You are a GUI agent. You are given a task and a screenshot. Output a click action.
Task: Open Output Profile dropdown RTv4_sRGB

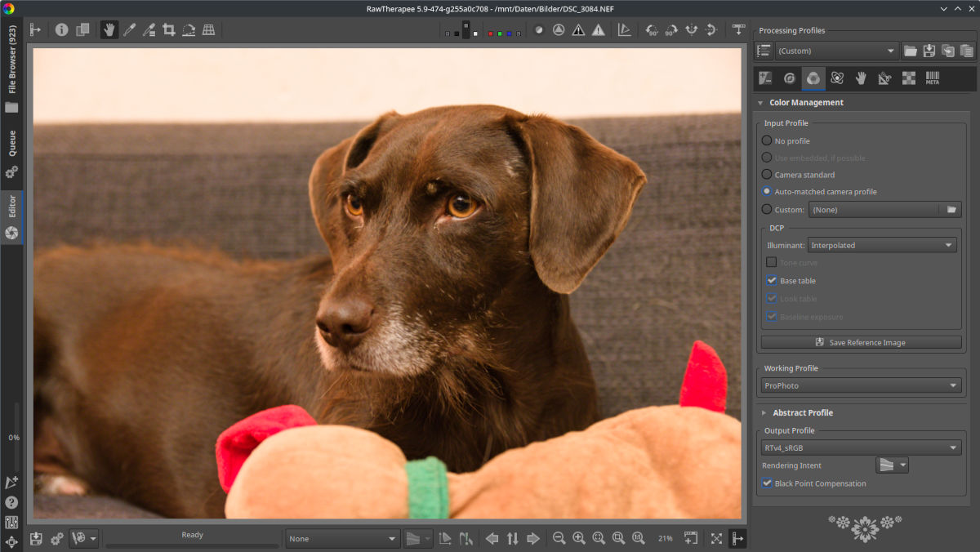tap(861, 447)
